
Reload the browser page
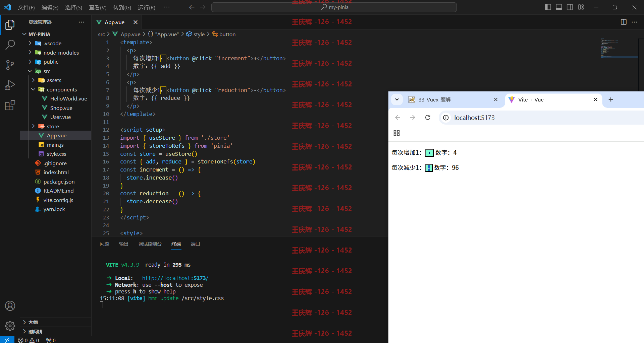428,118
